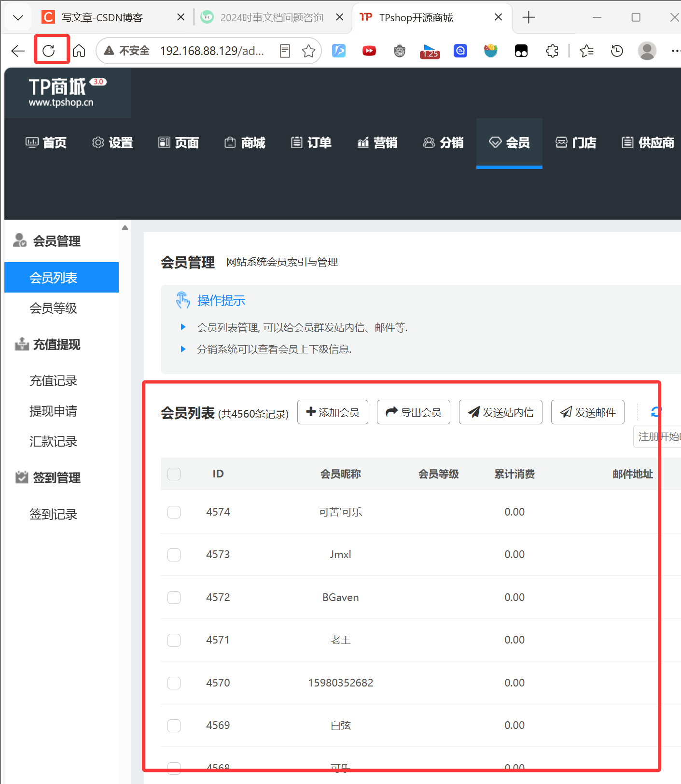Click the 注册开始 date input field
The image size is (681, 784).
pos(657,436)
